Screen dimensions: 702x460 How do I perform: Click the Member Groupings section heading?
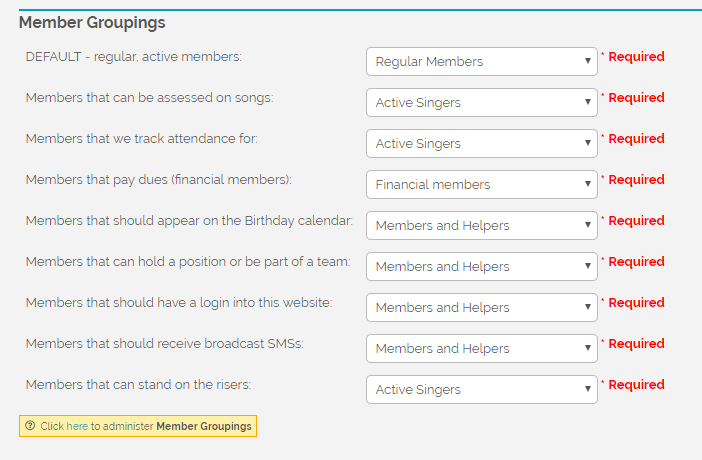coord(92,22)
